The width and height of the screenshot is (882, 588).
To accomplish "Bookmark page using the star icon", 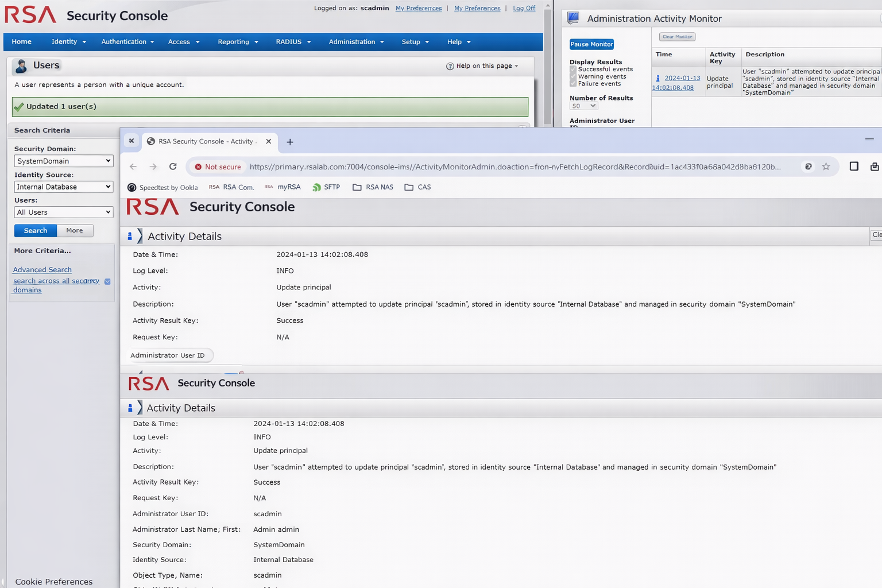I will 826,167.
